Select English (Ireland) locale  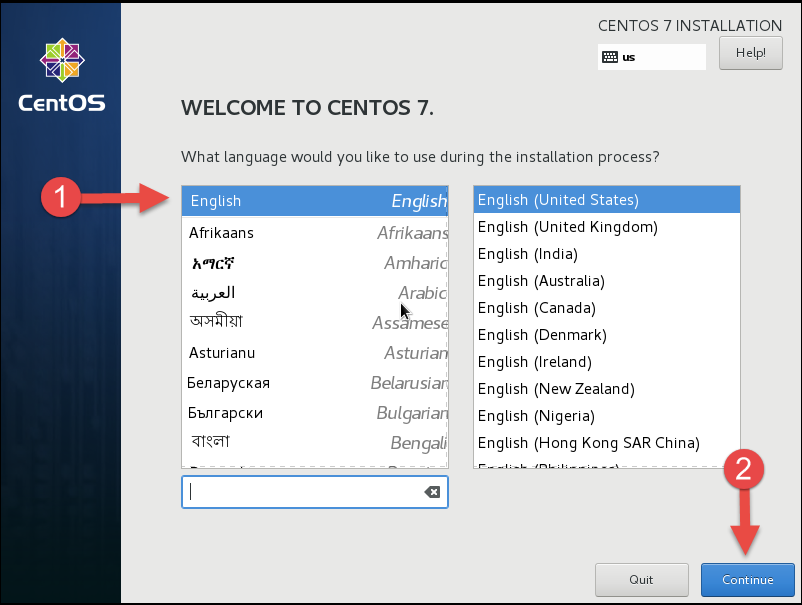607,362
